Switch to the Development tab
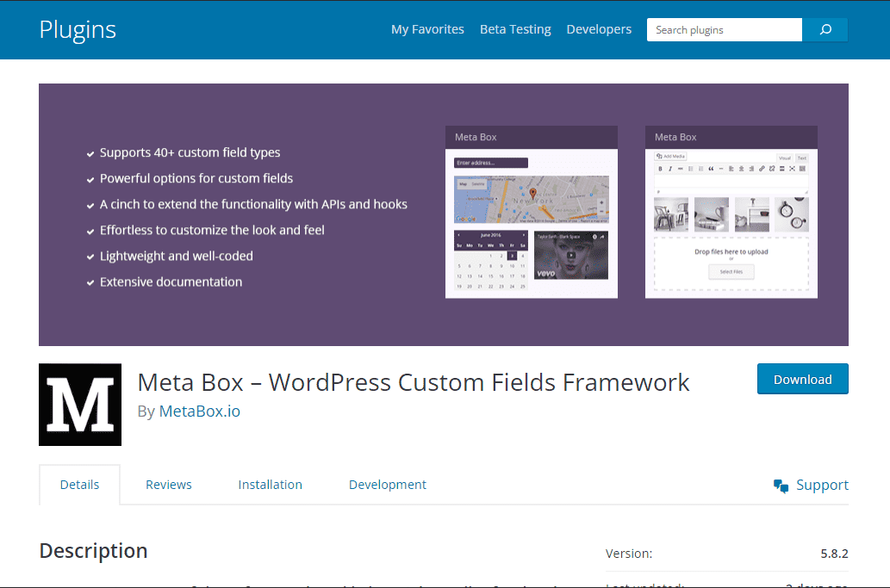 click(388, 485)
